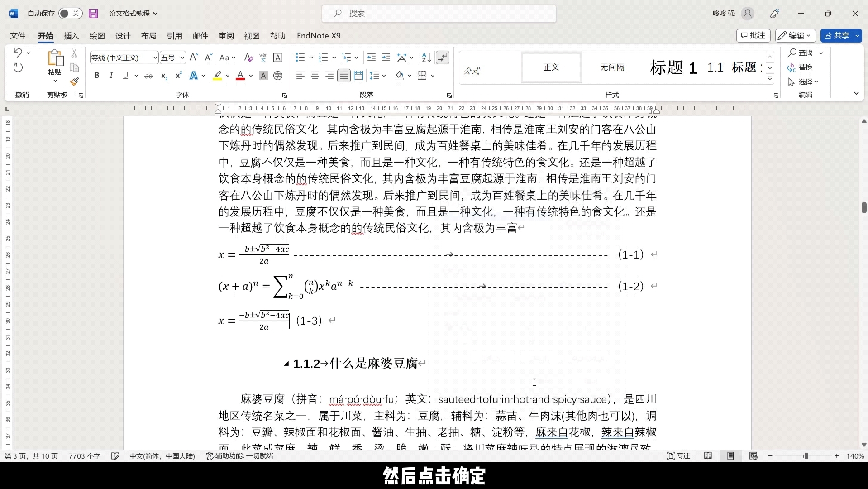This screenshot has width=868, height=489.
Task: Open the bullet list dropdown arrow
Action: click(311, 58)
